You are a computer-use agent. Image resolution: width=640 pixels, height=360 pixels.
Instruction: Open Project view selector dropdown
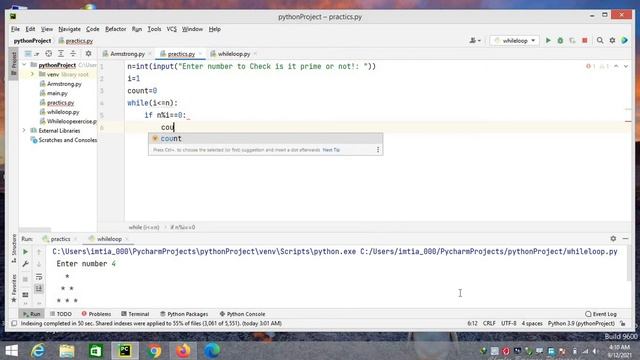31,53
